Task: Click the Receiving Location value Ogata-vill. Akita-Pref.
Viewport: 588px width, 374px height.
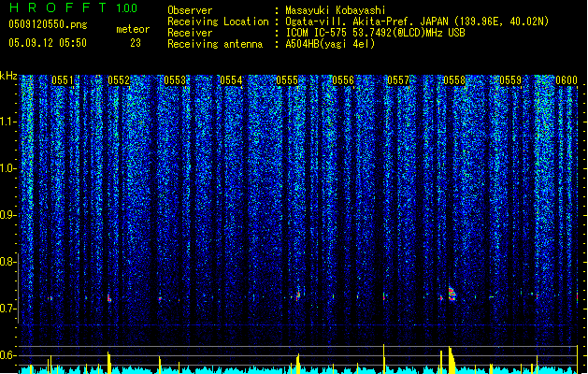Action: coord(347,22)
